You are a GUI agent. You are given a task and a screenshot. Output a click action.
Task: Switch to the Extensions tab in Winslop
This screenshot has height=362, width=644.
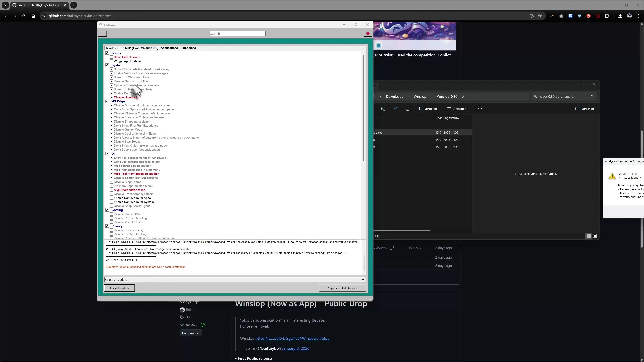point(188,48)
